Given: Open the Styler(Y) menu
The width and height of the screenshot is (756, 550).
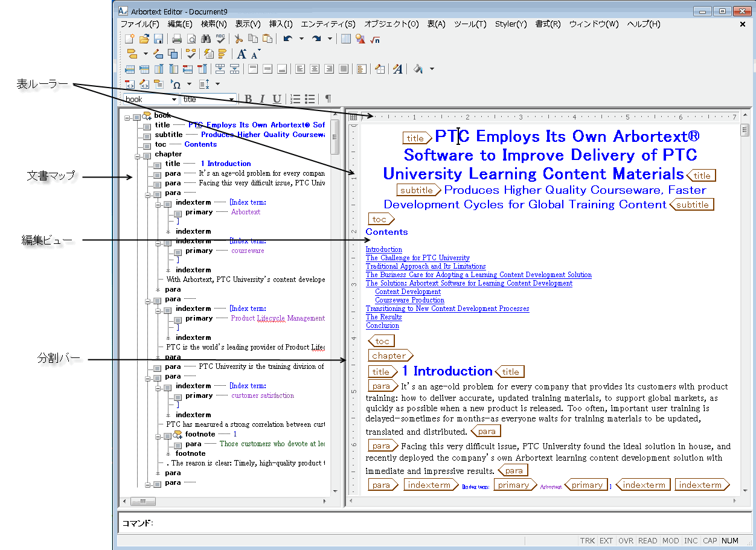Looking at the screenshot, I should pos(511,24).
